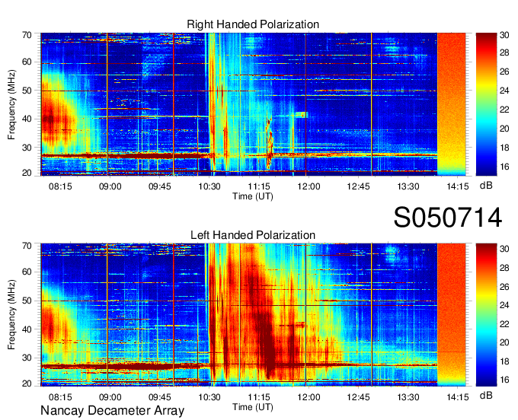The height and width of the screenshot is (420, 518).
Task: Click the orange calibration band in Left Handed spectrogram
Action: coord(451,315)
